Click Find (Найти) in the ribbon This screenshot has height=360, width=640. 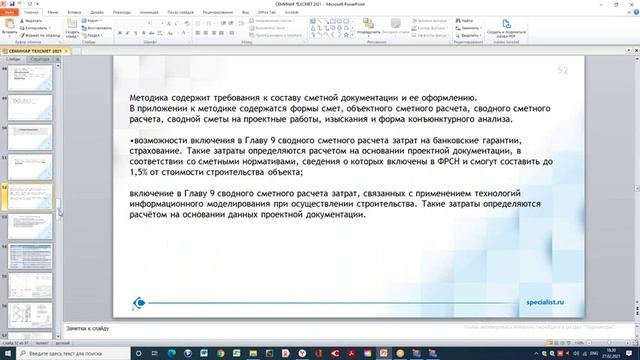point(464,20)
